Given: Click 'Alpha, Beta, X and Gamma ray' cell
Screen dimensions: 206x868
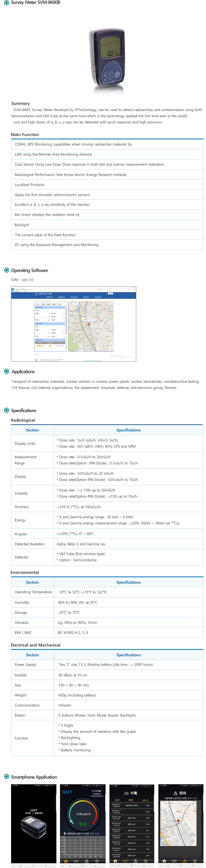Looking at the screenshot, I should click(81, 544).
